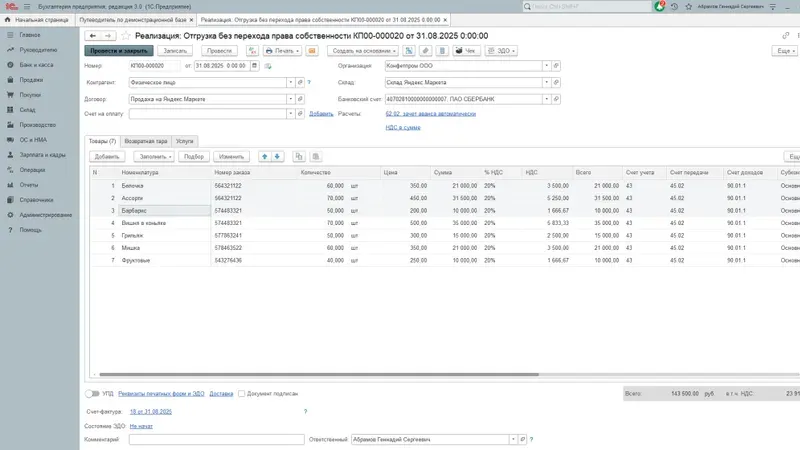Move the row up with the blue up arrow

pyautogui.click(x=264, y=157)
